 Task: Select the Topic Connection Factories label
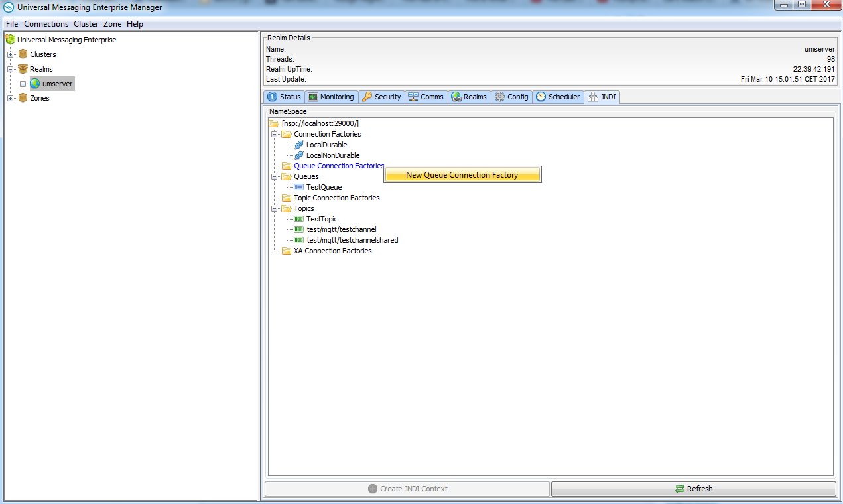click(336, 198)
